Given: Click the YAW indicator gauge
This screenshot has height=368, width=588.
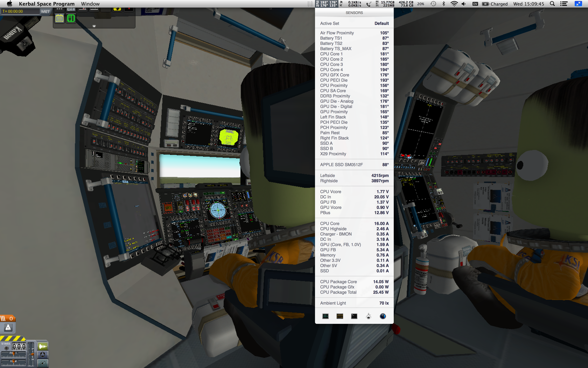Looking at the screenshot, I should pos(14,362).
